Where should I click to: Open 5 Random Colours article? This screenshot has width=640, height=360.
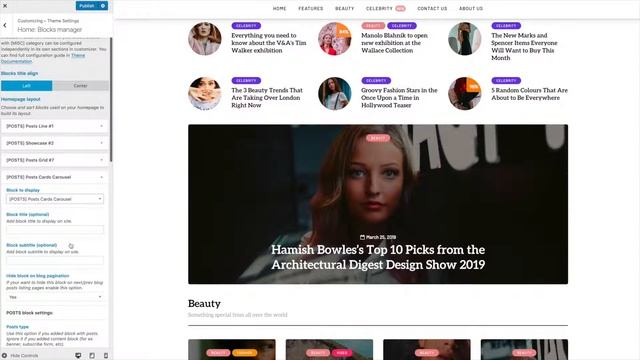(529, 94)
